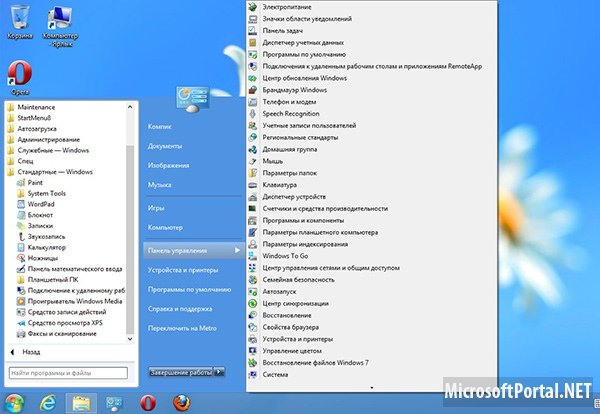The image size is (600, 414).
Task: Launch Firefox from the taskbar
Action: (x=181, y=403)
